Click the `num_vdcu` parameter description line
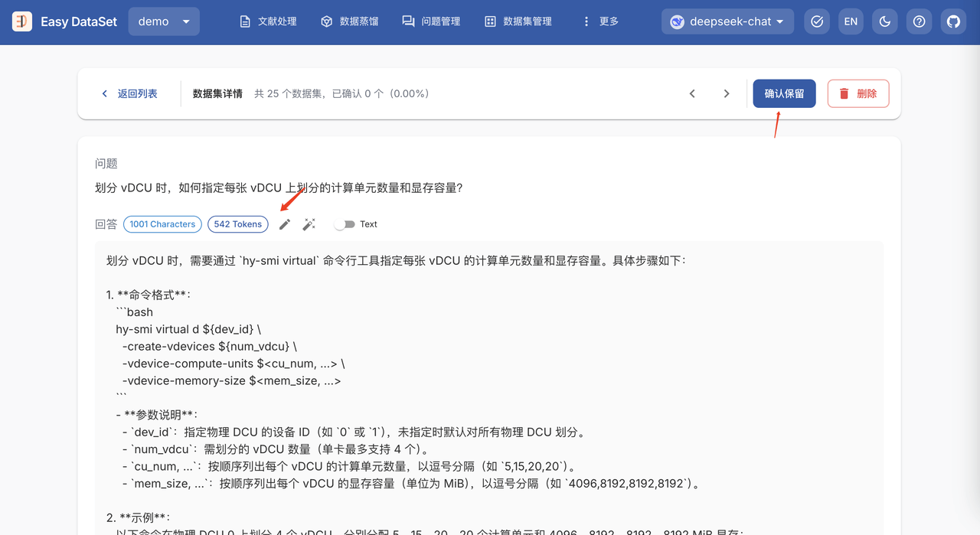The width and height of the screenshot is (980, 535). click(x=276, y=449)
